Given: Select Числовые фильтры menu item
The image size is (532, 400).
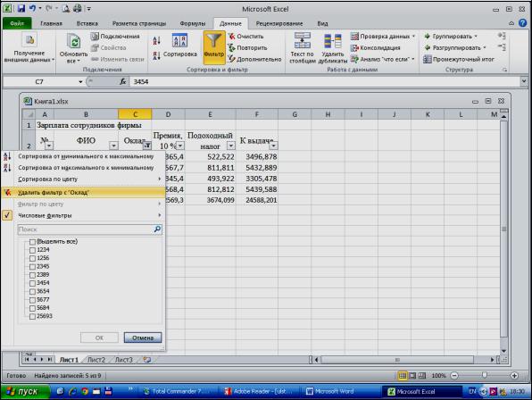Looking at the screenshot, I should click(x=83, y=215).
